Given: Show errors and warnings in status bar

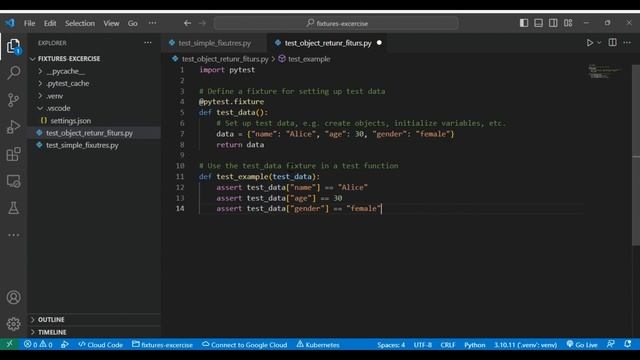Looking at the screenshot, I should click(x=38, y=344).
